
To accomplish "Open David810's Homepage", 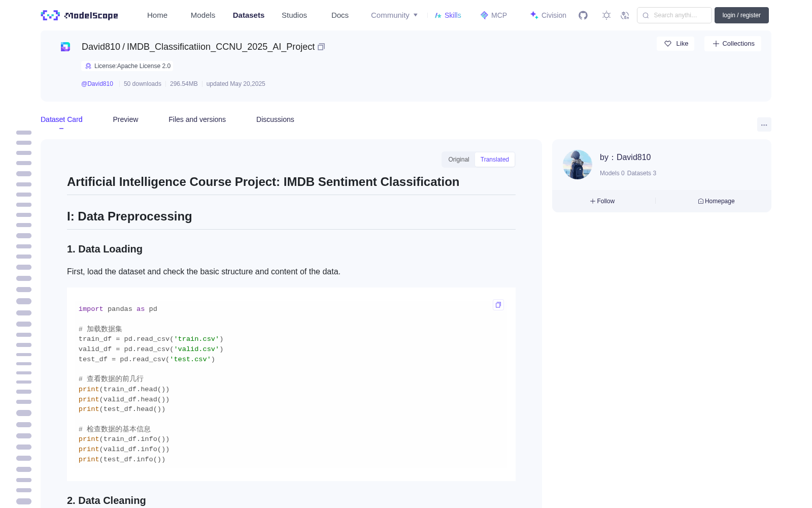I will coord(716,201).
